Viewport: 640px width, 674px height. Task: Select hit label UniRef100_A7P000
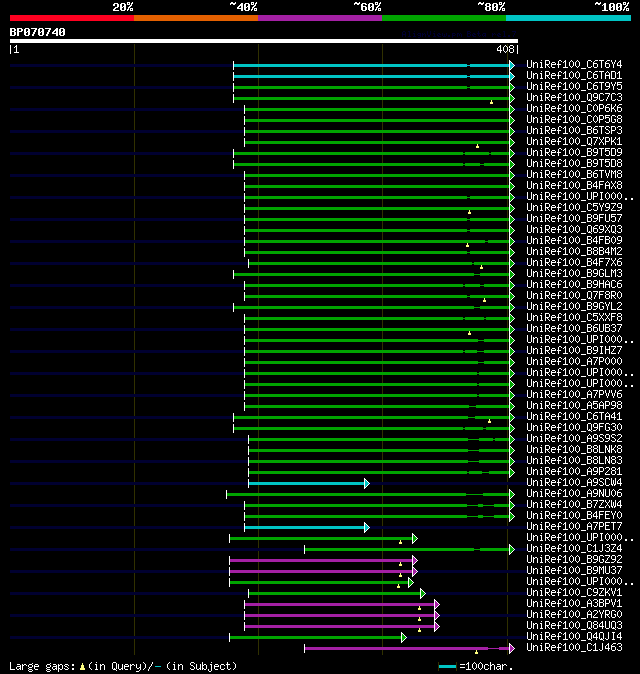[574, 362]
